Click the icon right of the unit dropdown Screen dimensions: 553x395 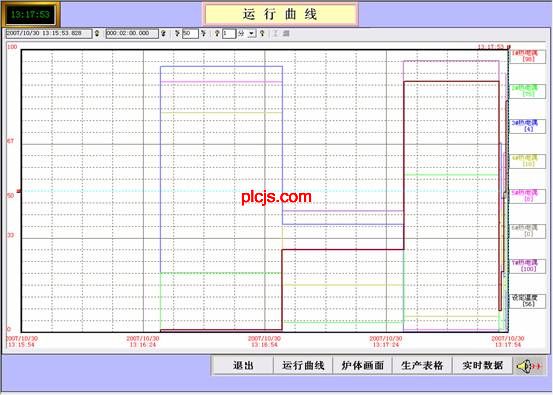pyautogui.click(x=262, y=34)
